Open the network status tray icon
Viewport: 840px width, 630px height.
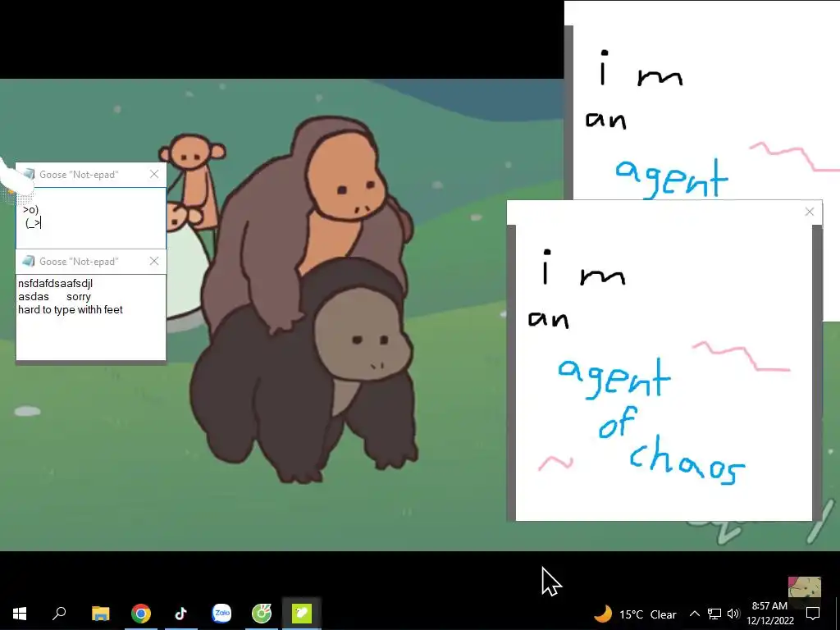(x=714, y=614)
